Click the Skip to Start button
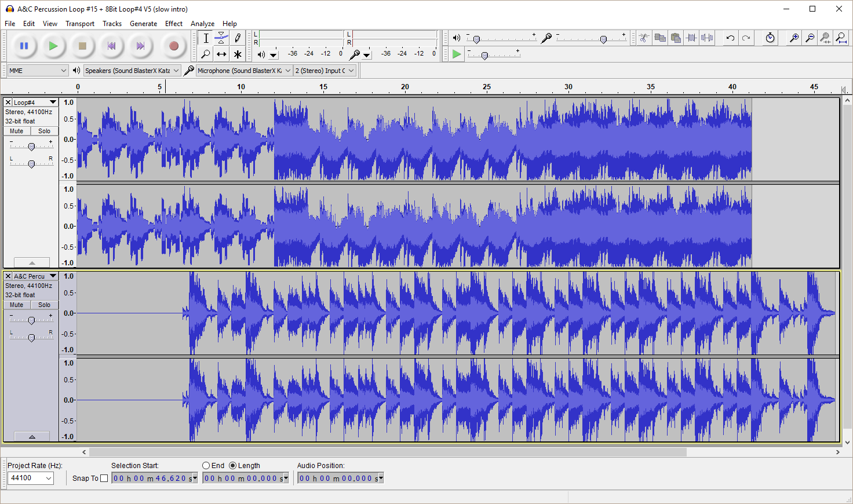Image resolution: width=853 pixels, height=504 pixels. pos(111,46)
